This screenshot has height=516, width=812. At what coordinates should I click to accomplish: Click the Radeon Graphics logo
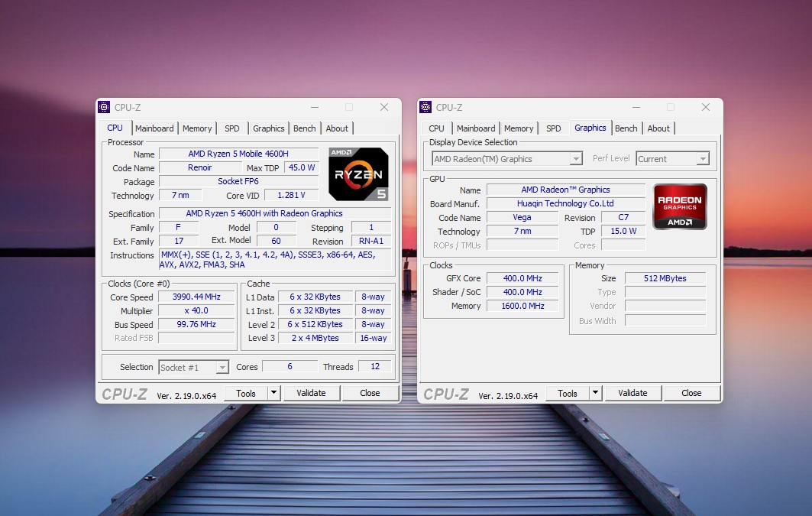point(680,206)
